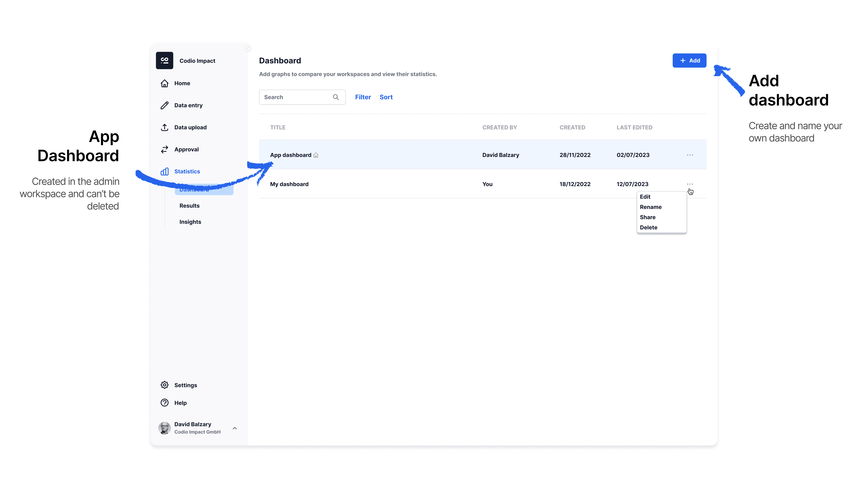
Task: Click the Approval swap-arrows icon
Action: 164,149
